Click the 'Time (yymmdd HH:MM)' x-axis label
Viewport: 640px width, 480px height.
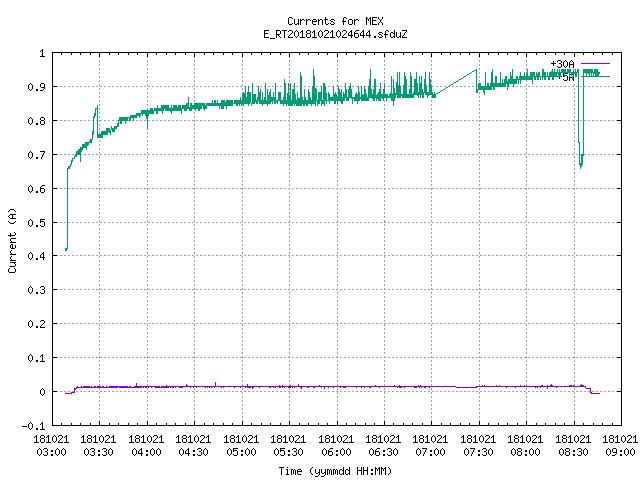pyautogui.click(x=335, y=471)
